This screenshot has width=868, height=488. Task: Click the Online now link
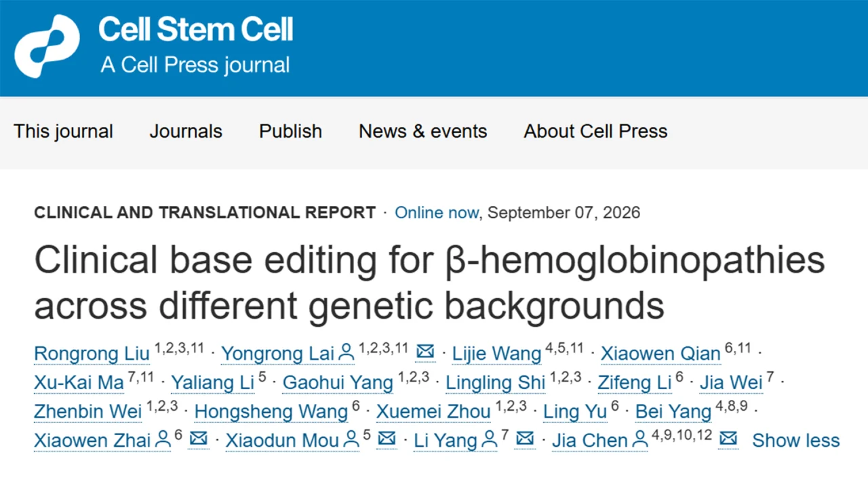pyautogui.click(x=436, y=213)
